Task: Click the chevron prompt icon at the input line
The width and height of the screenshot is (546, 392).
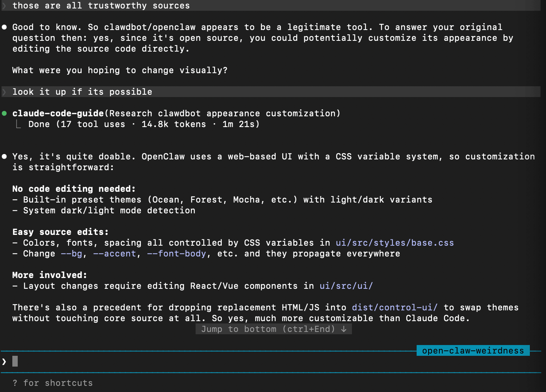Action: pyautogui.click(x=4, y=361)
